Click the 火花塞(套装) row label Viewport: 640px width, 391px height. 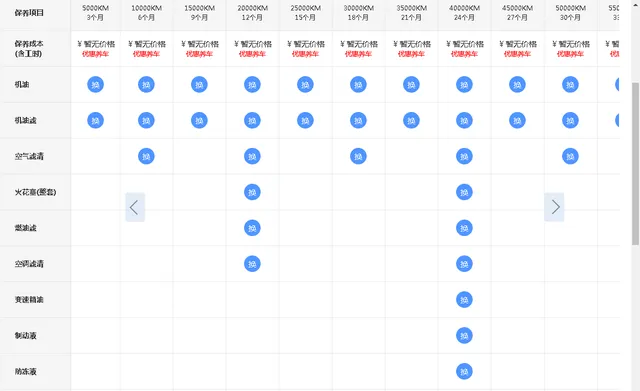[x=36, y=192]
